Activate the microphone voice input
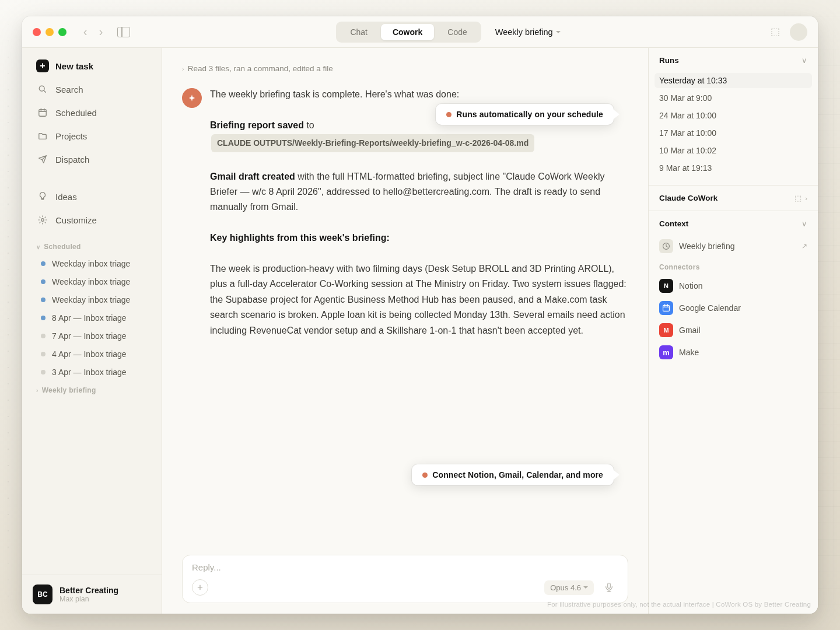The image size is (840, 630). 609,587
